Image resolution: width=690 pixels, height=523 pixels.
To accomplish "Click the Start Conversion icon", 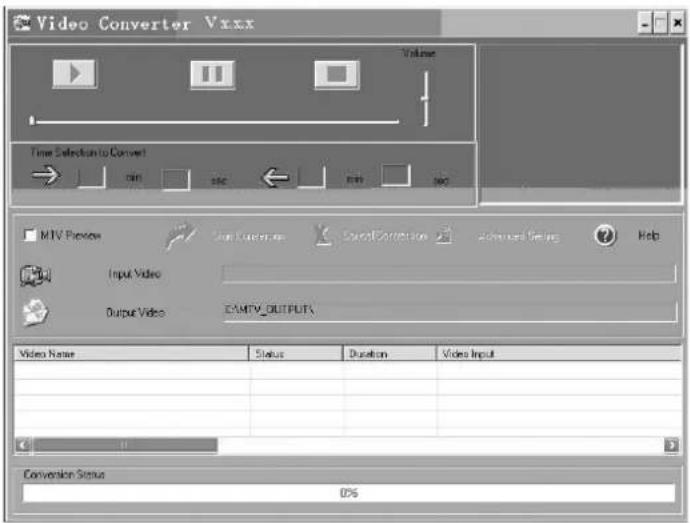I will (180, 236).
